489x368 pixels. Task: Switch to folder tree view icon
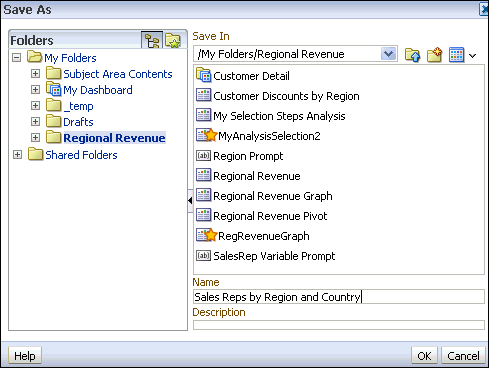(x=152, y=41)
